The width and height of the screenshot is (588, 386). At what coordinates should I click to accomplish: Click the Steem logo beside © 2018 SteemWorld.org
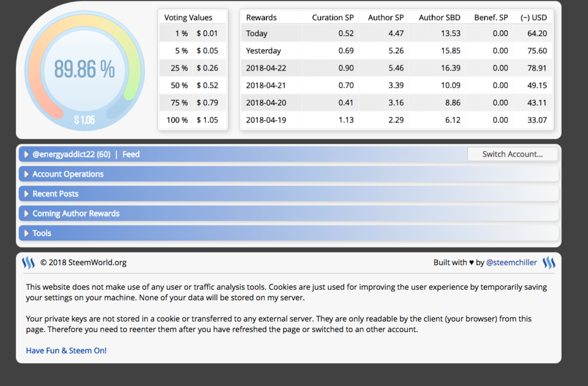point(28,263)
